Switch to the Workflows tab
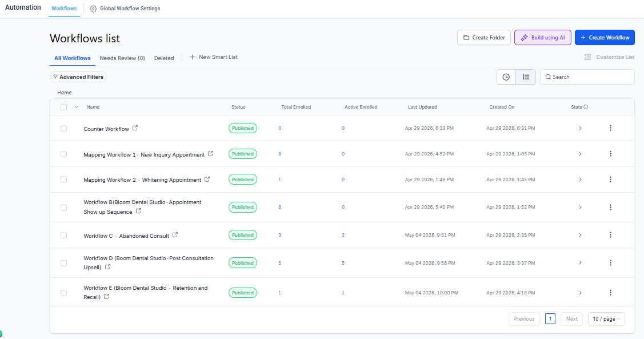644x339 pixels. (64, 8)
